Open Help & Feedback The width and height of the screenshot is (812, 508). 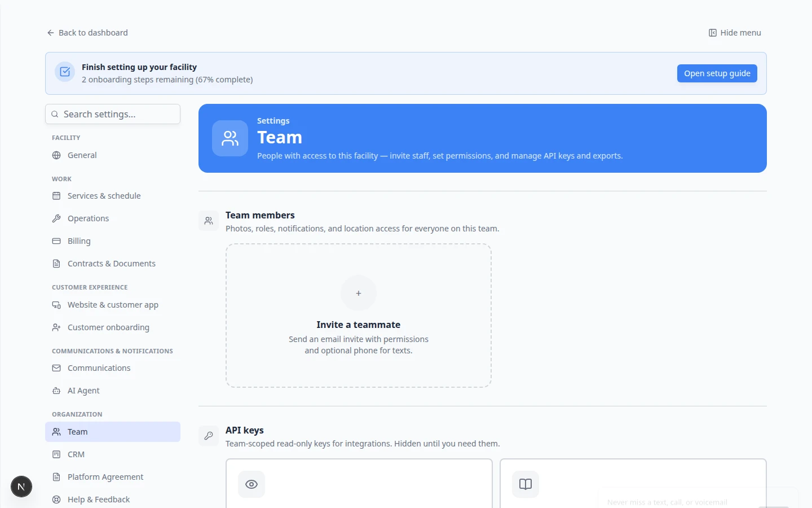pos(113,500)
